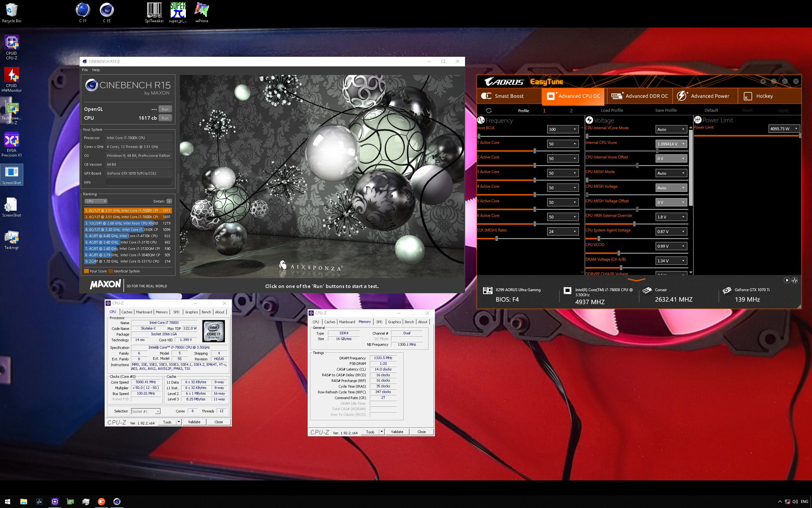
Task: Click the Corsair memory info icon
Action: click(647, 290)
